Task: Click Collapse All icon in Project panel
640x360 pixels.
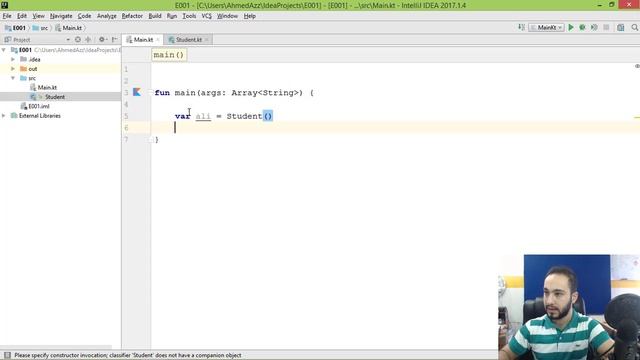Action: (x=88, y=40)
